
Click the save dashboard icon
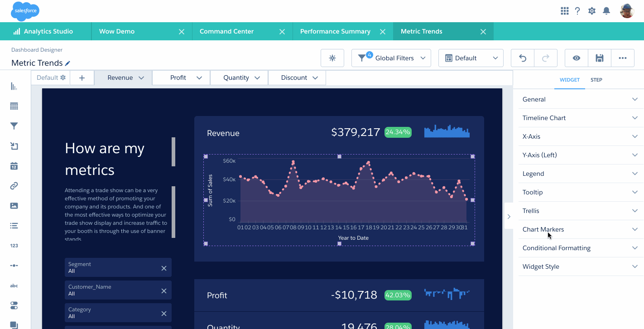tap(600, 58)
